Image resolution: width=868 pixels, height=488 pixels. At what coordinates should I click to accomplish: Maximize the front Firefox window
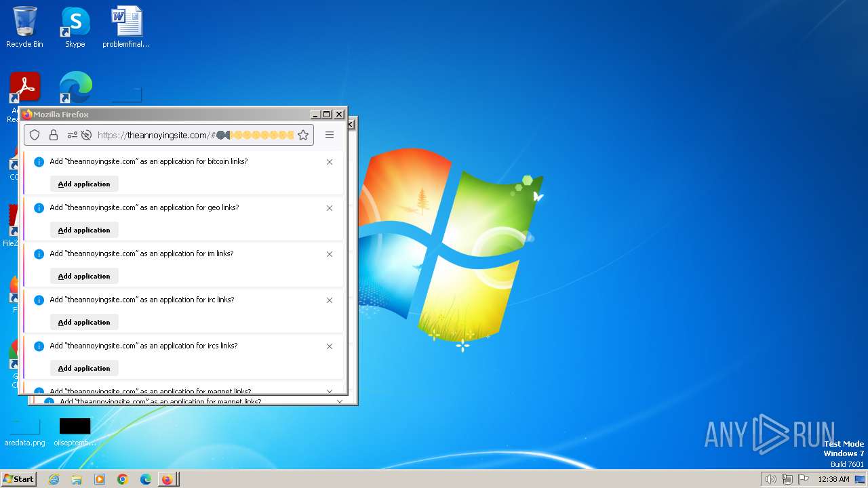(326, 115)
